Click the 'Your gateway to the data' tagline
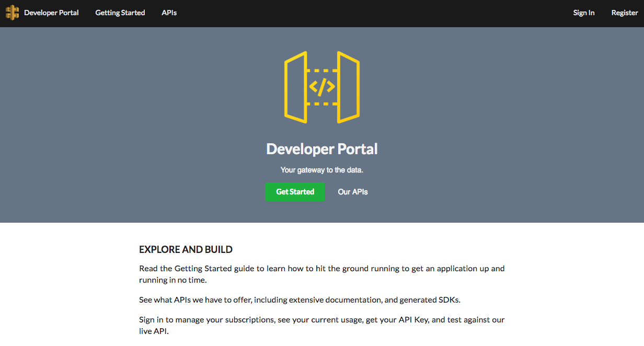Screen dimensions: 644x346 pyautogui.click(x=322, y=170)
